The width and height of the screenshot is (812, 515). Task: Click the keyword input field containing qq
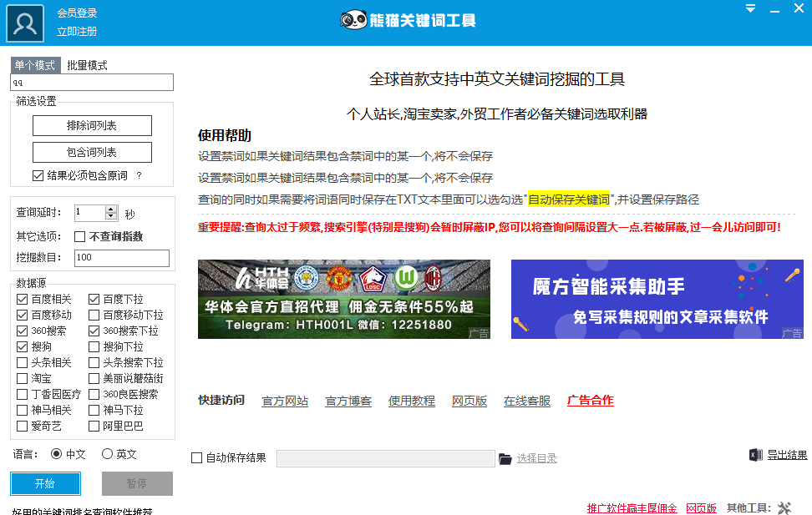(x=92, y=83)
